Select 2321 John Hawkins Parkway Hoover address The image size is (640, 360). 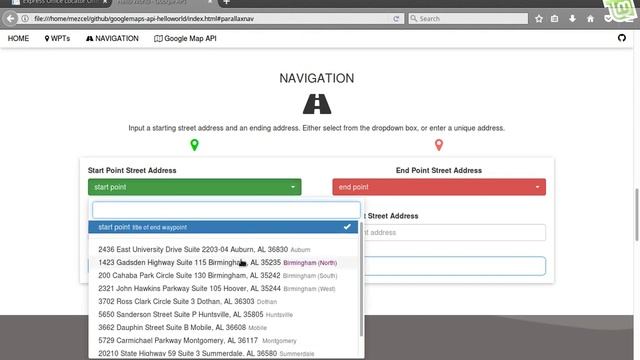click(223, 289)
